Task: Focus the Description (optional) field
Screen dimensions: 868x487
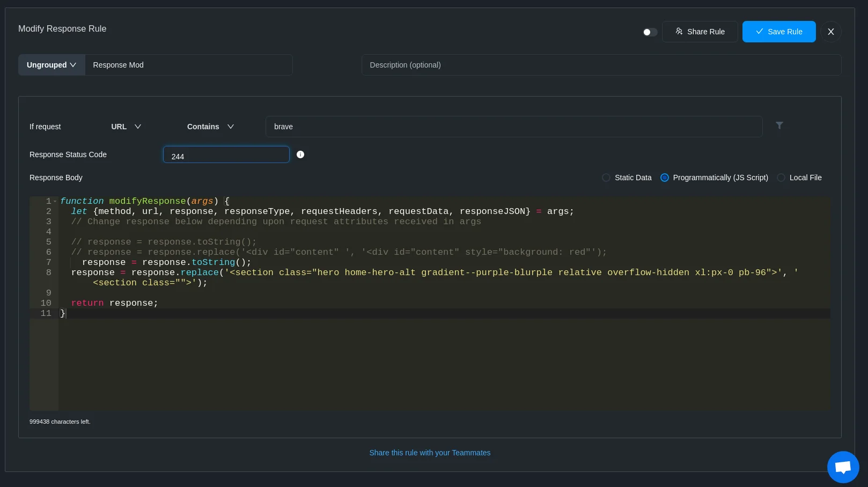Action: point(601,65)
